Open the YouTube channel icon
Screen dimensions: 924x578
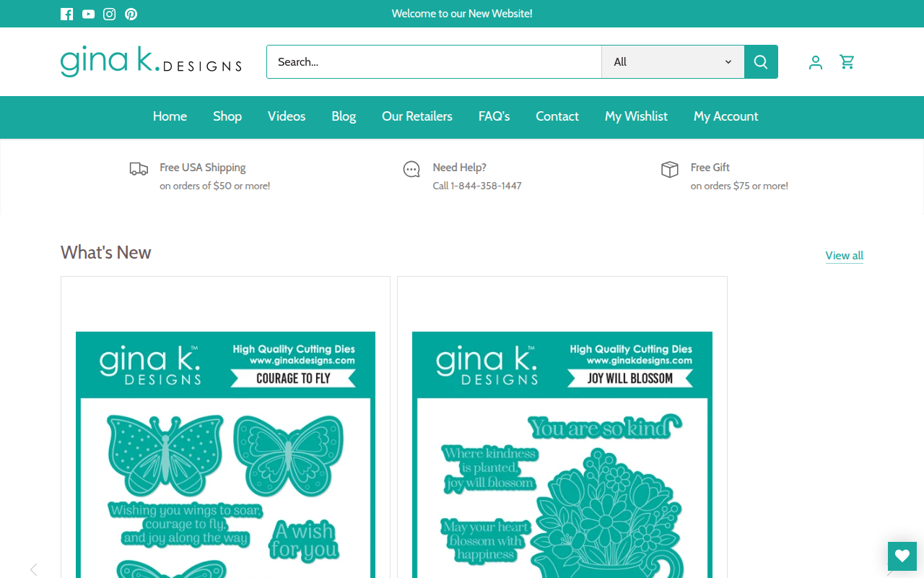88,14
